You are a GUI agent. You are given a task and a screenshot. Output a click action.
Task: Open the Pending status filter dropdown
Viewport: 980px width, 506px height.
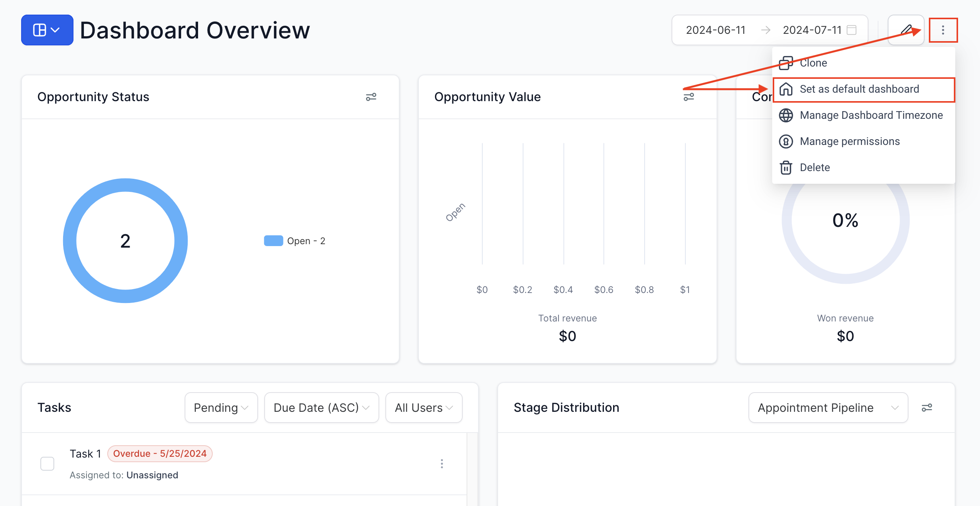click(x=221, y=408)
